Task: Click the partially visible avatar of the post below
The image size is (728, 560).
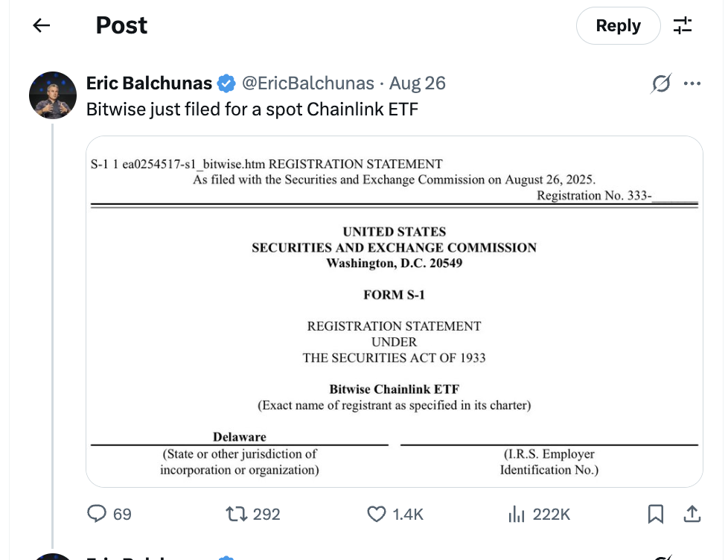Action: pos(53,556)
